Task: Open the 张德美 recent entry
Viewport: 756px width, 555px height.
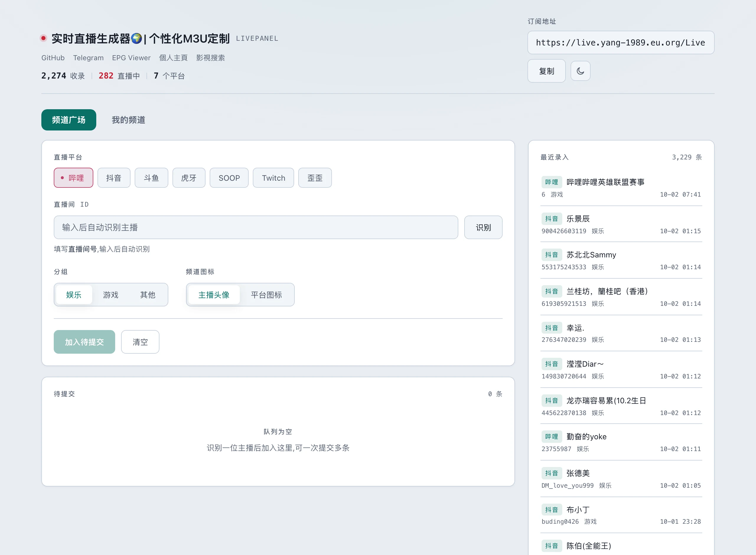Action: pos(621,479)
